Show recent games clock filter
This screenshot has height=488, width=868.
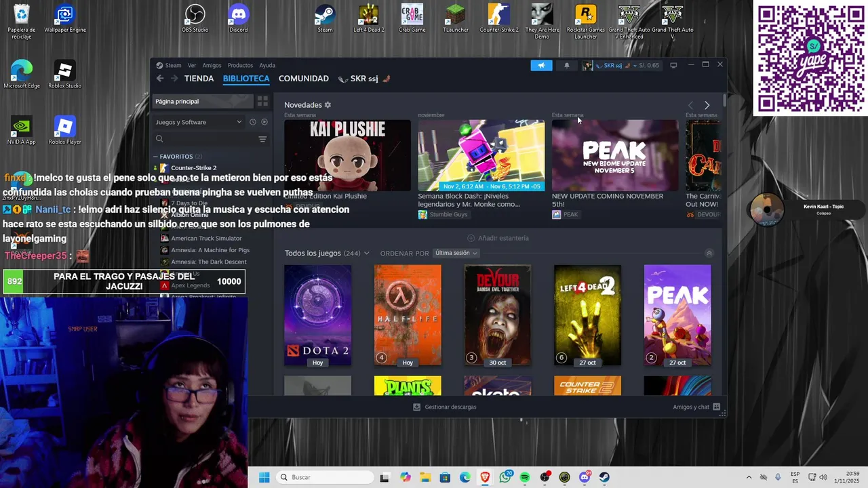tap(252, 122)
